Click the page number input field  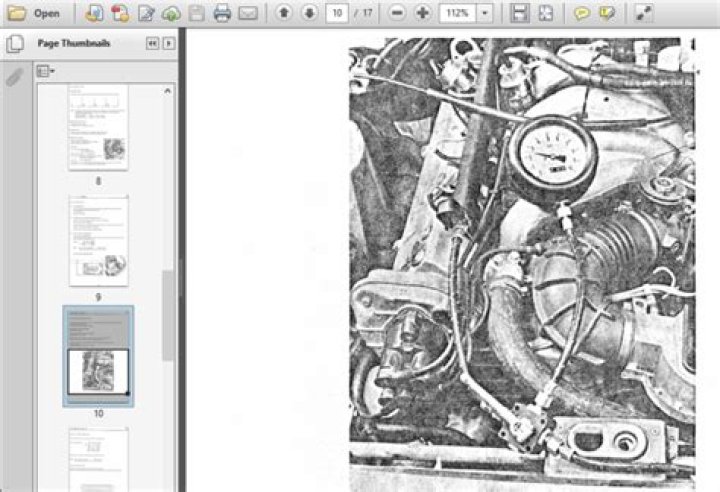click(x=337, y=13)
